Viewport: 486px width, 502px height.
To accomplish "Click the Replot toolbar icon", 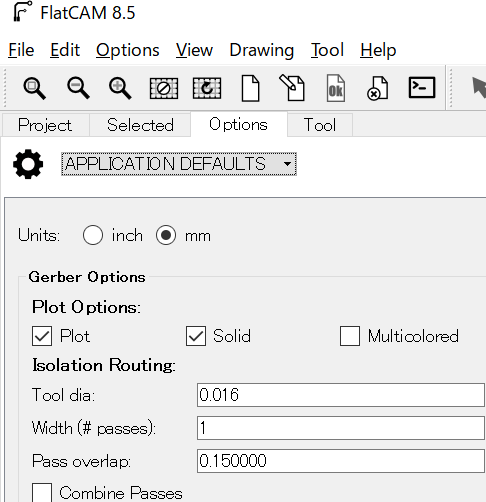I will click(207, 88).
